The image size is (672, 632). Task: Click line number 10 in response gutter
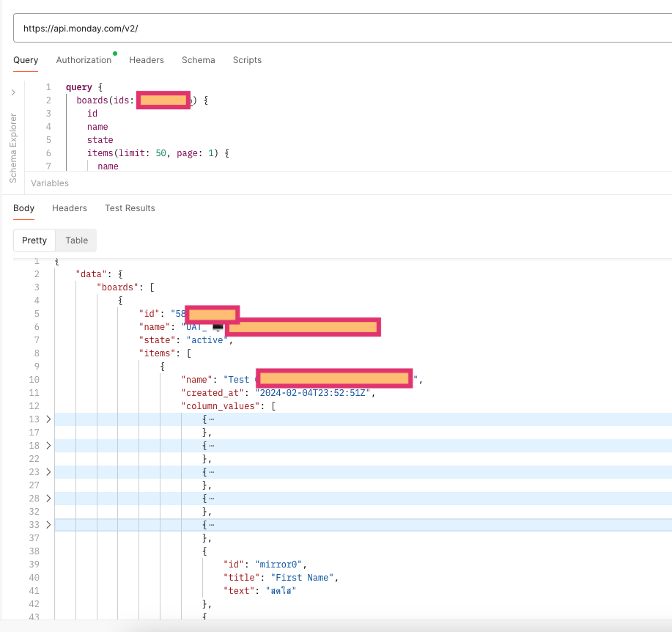coord(34,380)
